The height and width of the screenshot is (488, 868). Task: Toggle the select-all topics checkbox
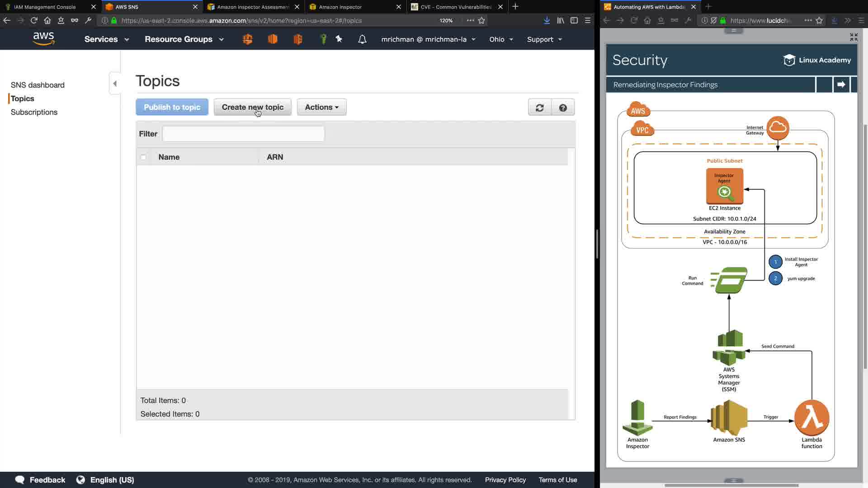click(143, 157)
